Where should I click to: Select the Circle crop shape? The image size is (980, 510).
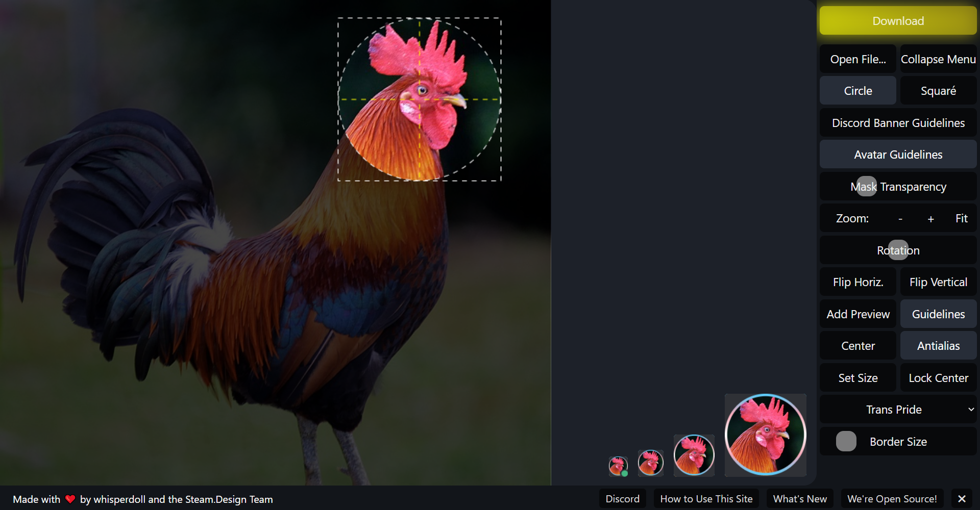[858, 91]
